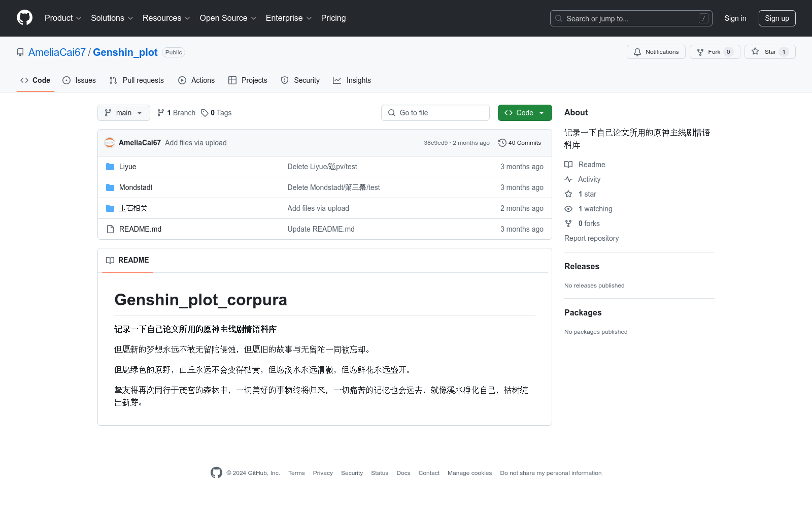
Task: Open the Mondstadt folder
Action: [x=136, y=187]
